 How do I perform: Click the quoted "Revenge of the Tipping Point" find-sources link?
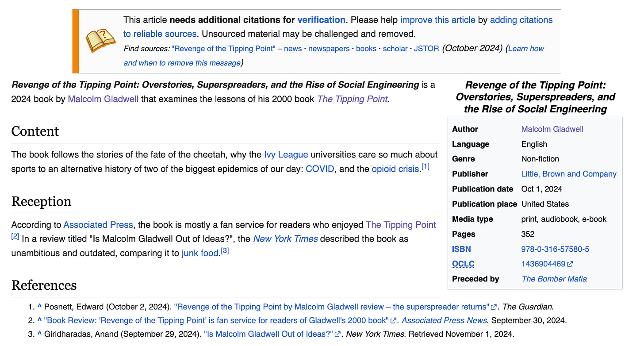(x=223, y=49)
